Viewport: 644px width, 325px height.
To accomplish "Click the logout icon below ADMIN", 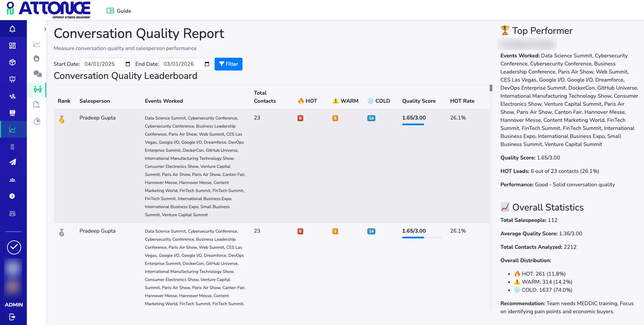I will 12,317.
